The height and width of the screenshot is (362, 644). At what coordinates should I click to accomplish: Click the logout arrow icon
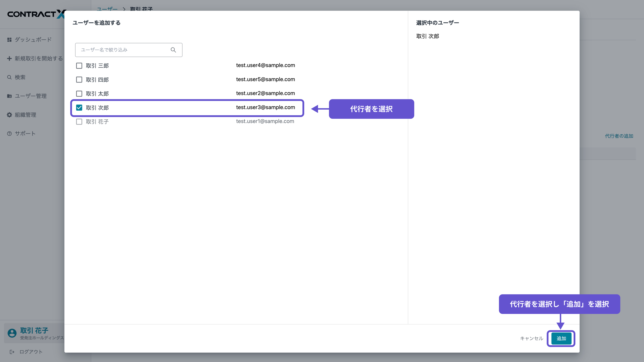12,352
